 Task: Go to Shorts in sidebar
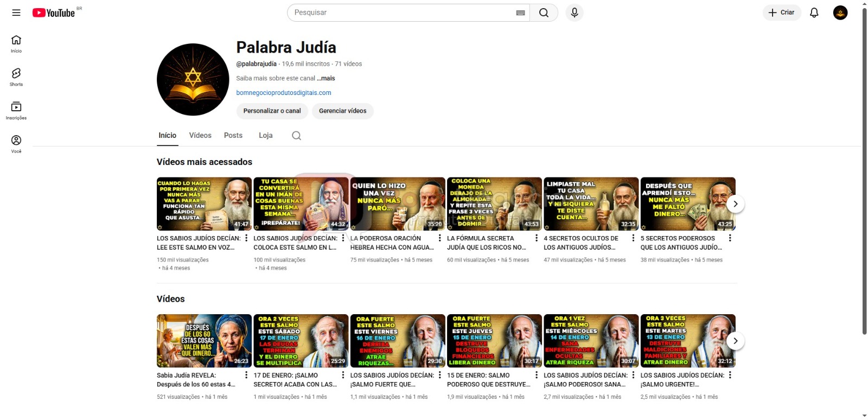click(16, 77)
